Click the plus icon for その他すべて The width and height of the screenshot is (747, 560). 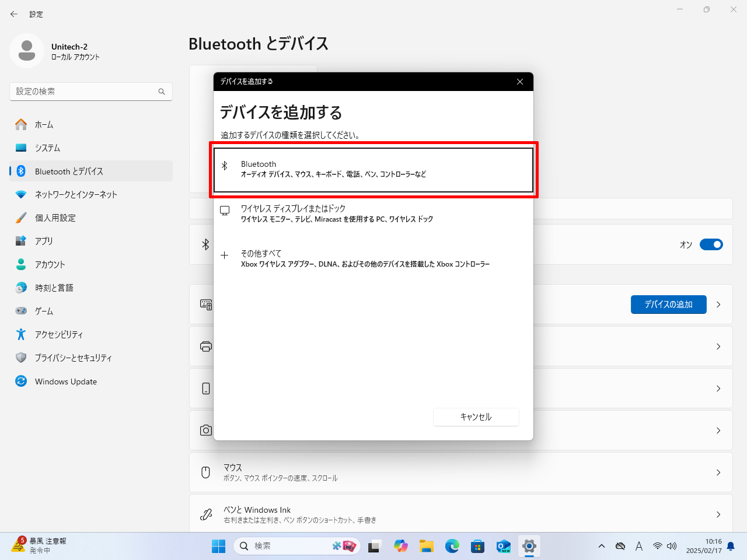225,255
